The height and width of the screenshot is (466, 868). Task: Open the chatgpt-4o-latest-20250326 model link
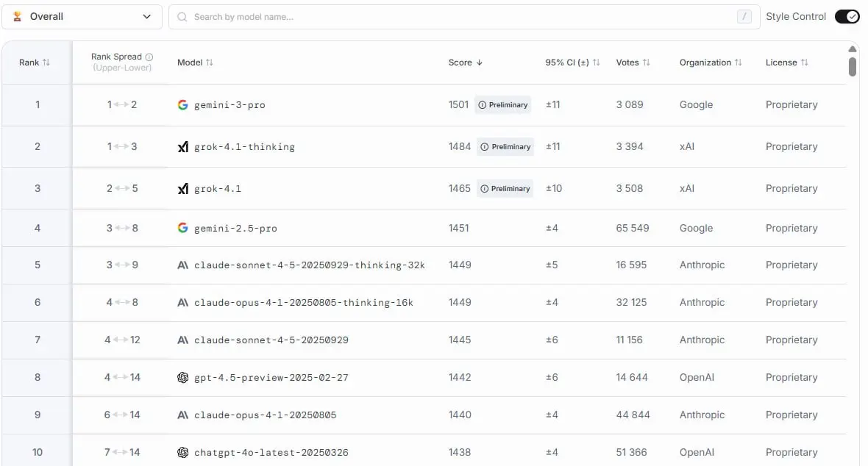click(x=271, y=452)
